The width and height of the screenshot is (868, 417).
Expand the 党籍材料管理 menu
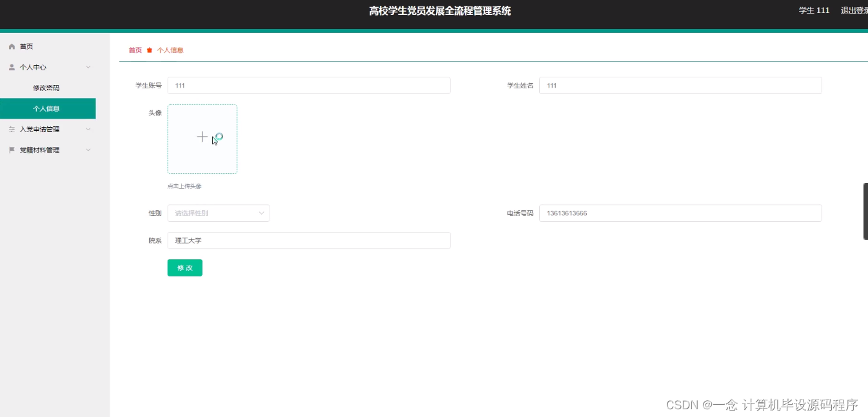click(88, 150)
